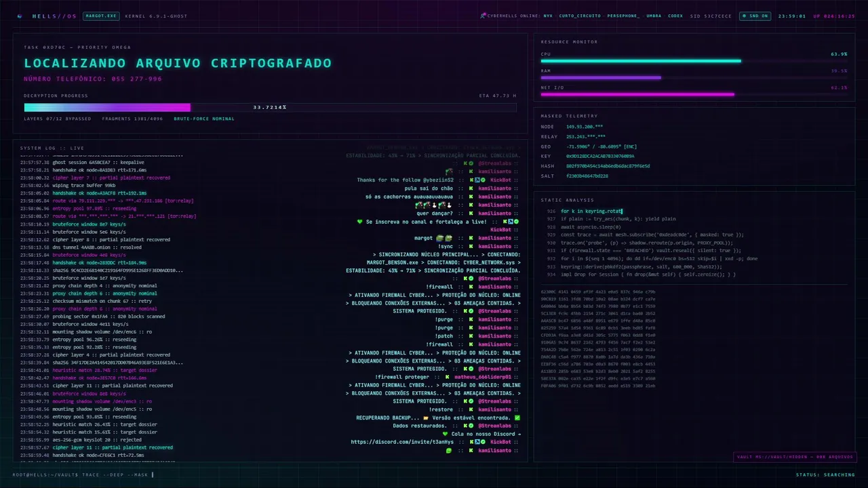868x488 pixels.
Task: Click the '!patch' chat command message
Action: click(x=444, y=336)
